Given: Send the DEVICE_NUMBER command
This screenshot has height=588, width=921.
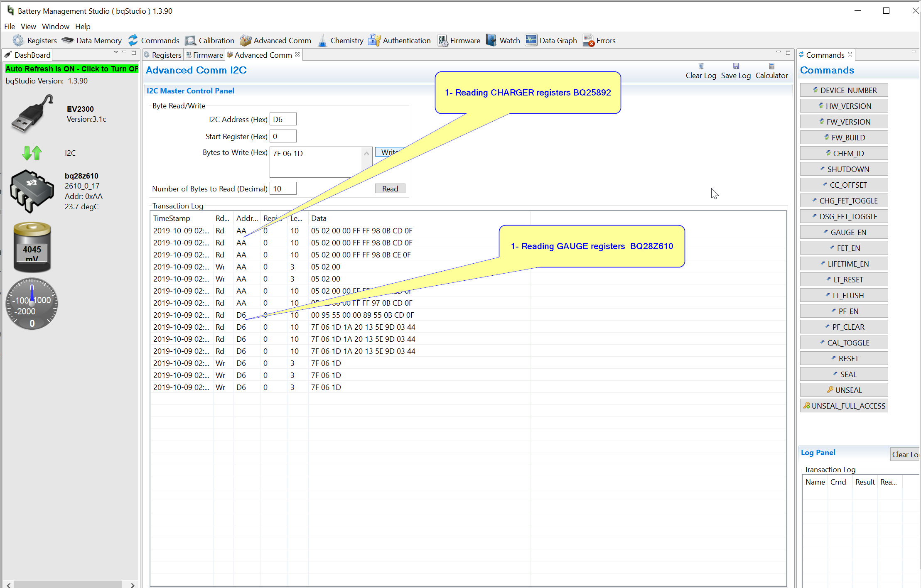Looking at the screenshot, I should pyautogui.click(x=844, y=90).
